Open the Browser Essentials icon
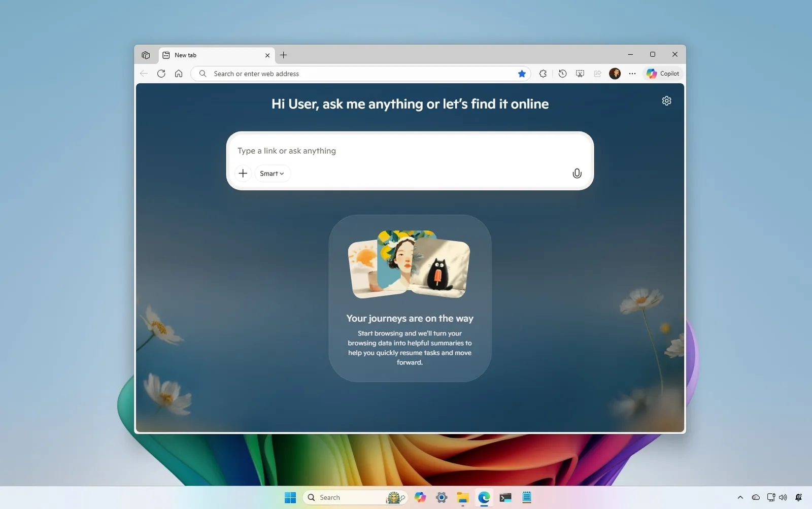The width and height of the screenshot is (812, 509). point(543,74)
